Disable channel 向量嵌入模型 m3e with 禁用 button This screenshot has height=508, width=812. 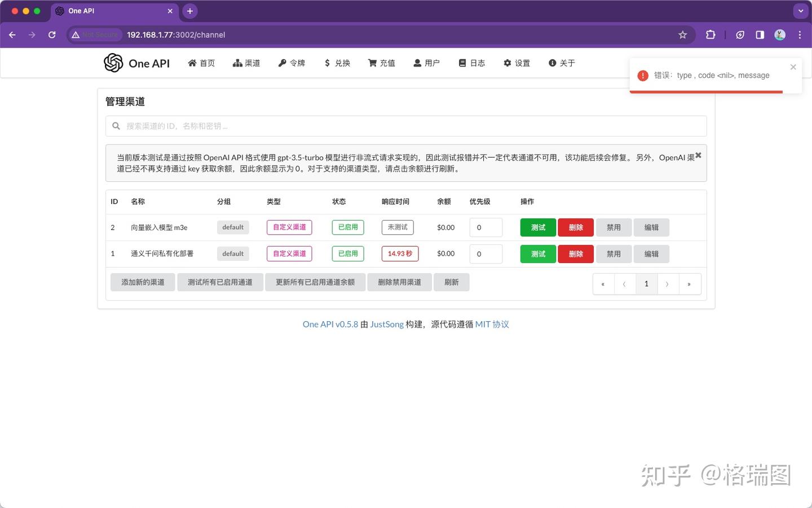(614, 227)
